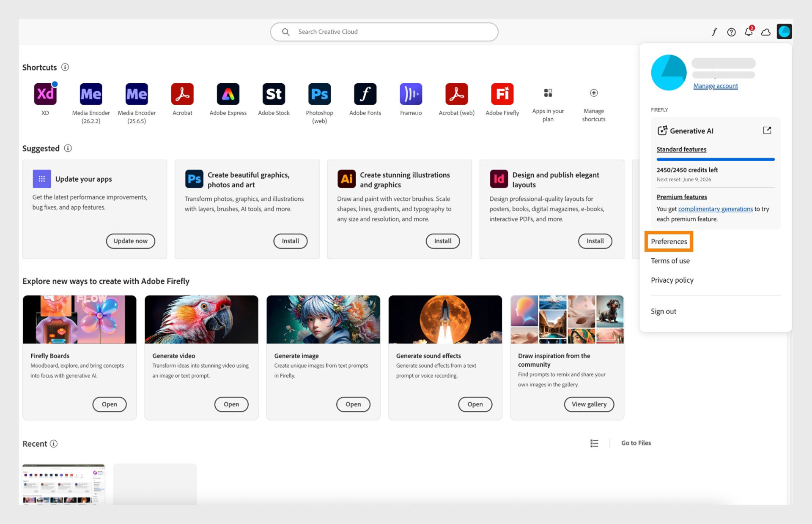Click the profile avatar in the header
The image size is (812, 524).
tap(784, 32)
